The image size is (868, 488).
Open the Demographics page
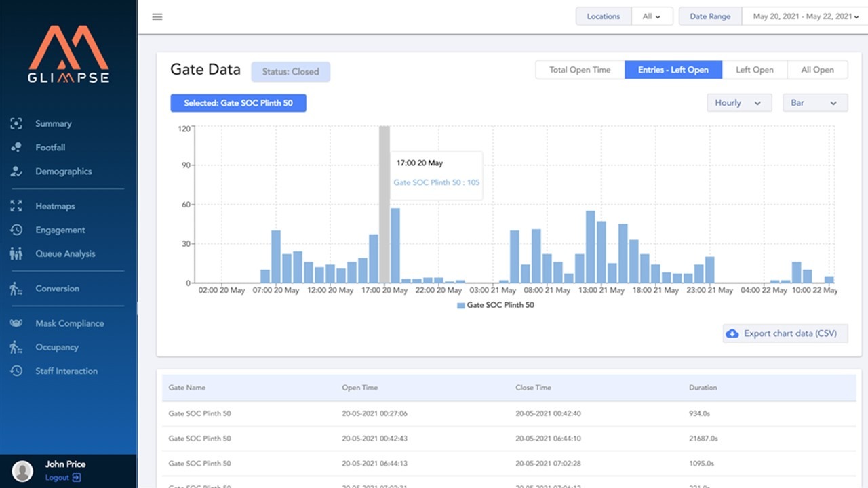pyautogui.click(x=64, y=171)
